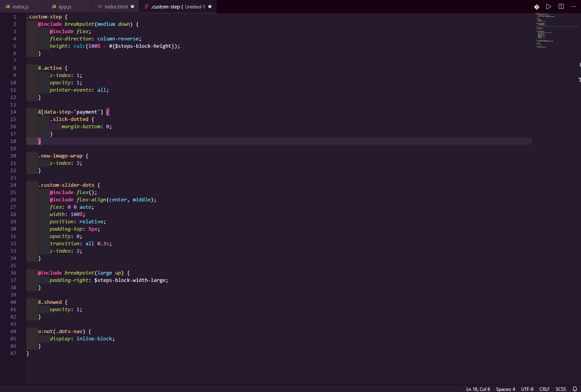Click the Run code play icon
The height and width of the screenshot is (392, 581).
(x=549, y=7)
